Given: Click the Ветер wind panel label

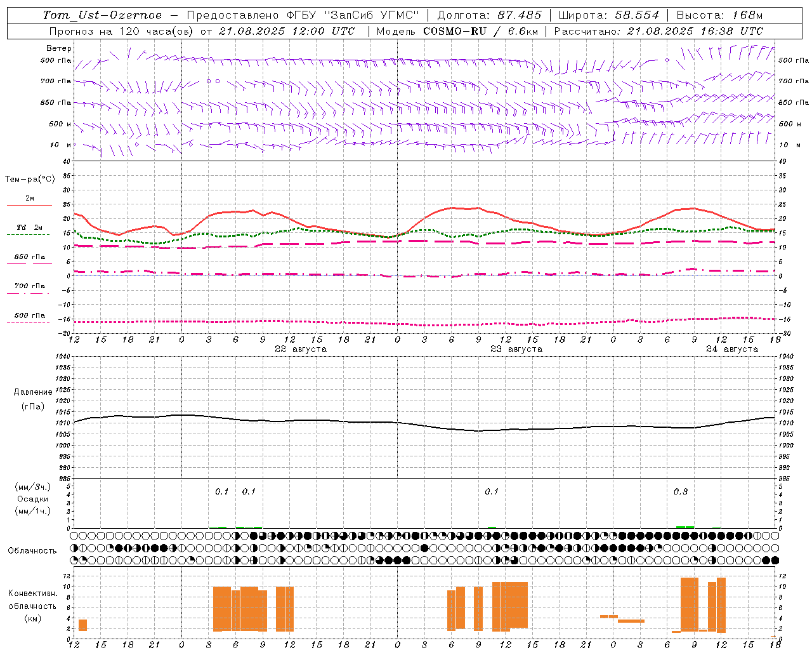Looking at the screenshot, I should 59,48.
